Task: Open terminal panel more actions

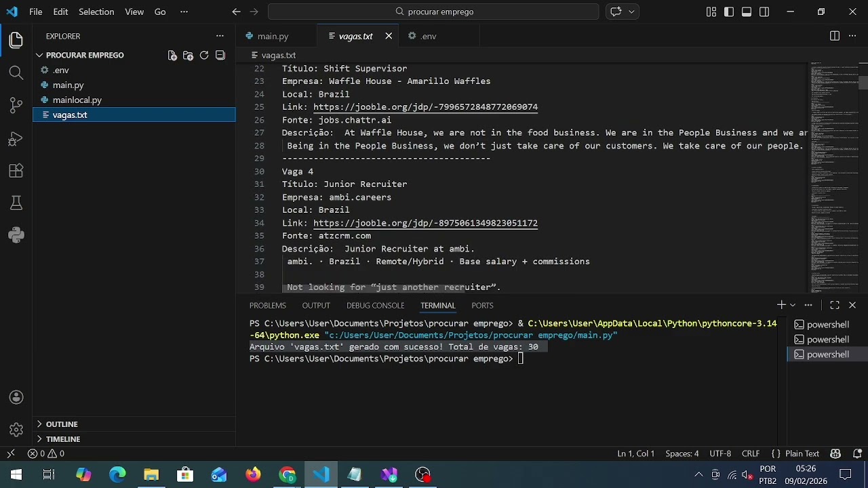Action: (x=808, y=305)
